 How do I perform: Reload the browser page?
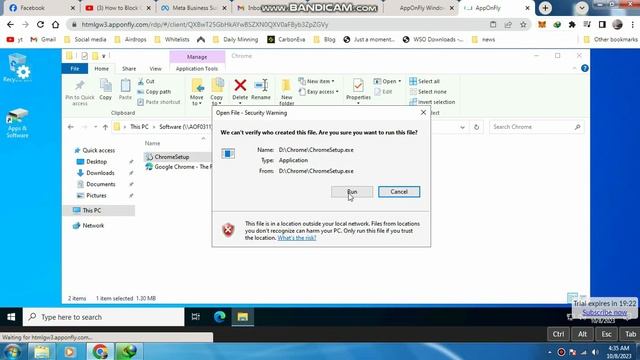[40, 24]
